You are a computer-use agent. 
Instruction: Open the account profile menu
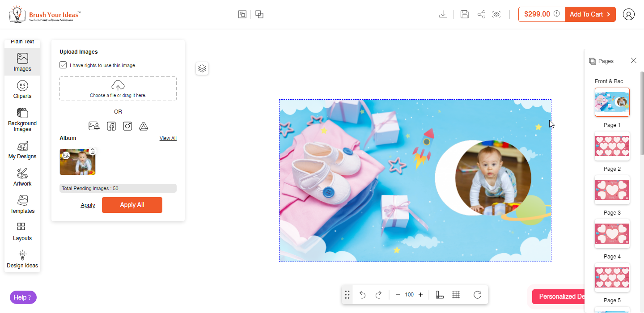[629, 14]
